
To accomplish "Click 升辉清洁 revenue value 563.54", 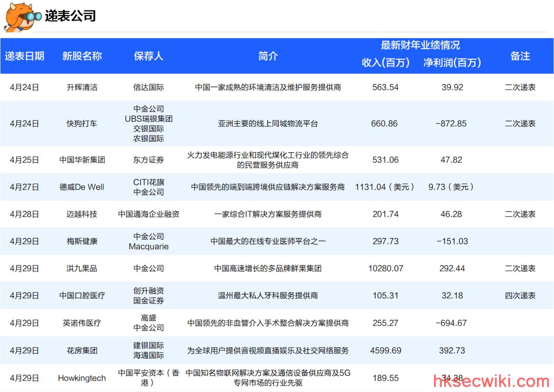I will pyautogui.click(x=385, y=87).
